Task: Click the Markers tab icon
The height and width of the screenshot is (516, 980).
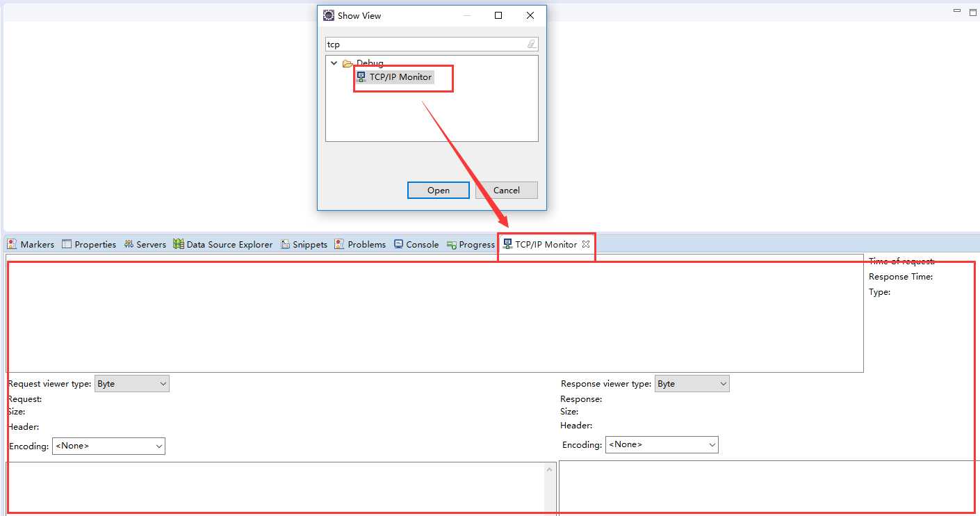Action: [12, 244]
